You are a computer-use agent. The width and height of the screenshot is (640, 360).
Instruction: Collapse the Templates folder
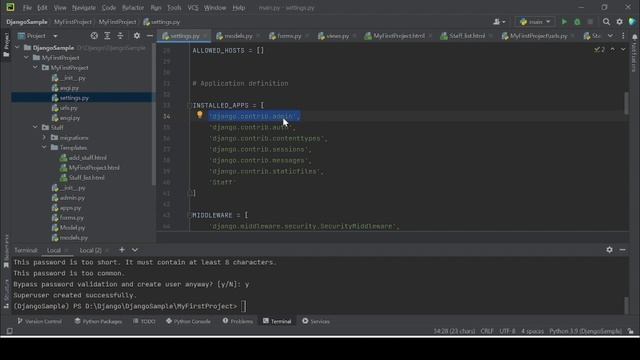click(x=44, y=147)
